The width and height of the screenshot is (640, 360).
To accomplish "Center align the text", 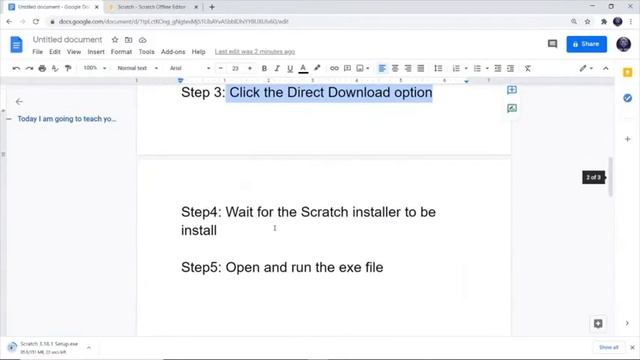I will pos(395,69).
